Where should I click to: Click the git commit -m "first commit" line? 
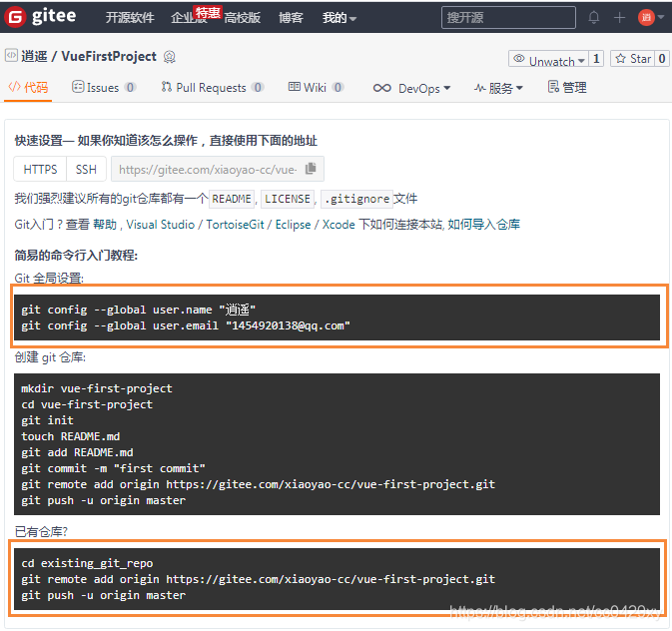tap(113, 468)
